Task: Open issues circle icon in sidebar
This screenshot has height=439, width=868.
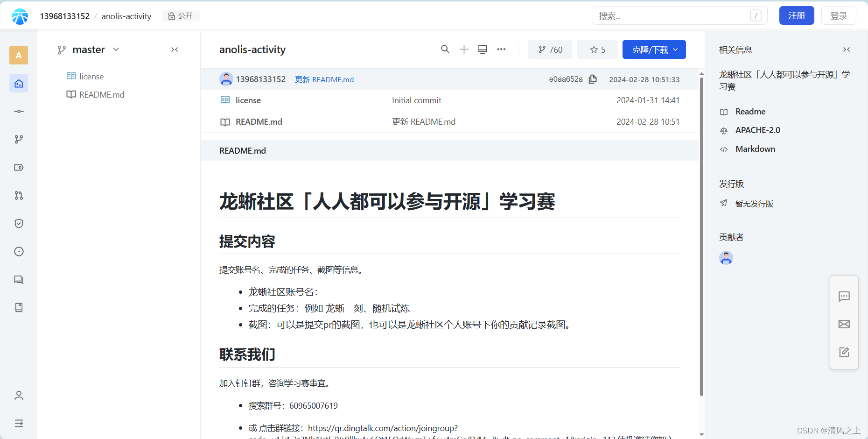Action: click(19, 251)
